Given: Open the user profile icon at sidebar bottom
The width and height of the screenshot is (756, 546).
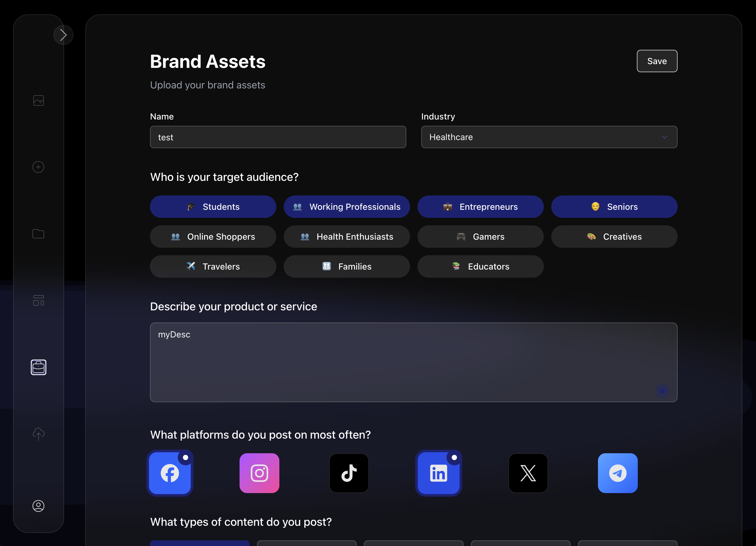Looking at the screenshot, I should 38,506.
